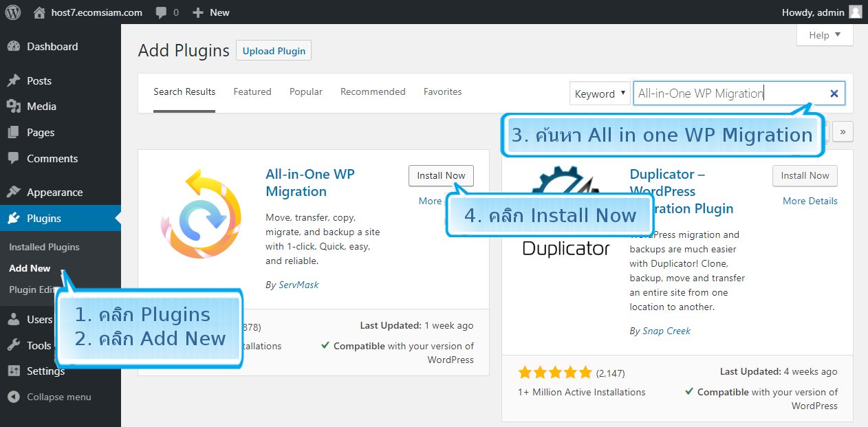The image size is (868, 427).
Task: Select Add New under Plugins
Action: tap(30, 268)
